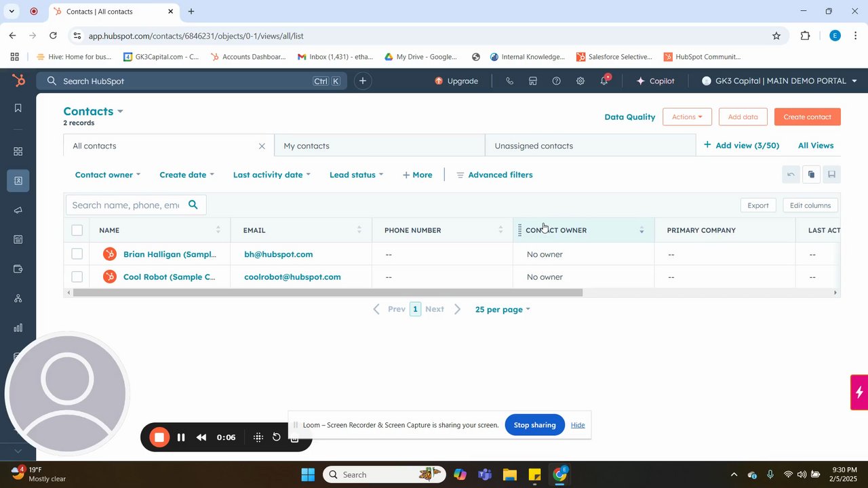Open the Workspaces grid icon in sidebar
This screenshot has height=488, width=868.
(18, 151)
